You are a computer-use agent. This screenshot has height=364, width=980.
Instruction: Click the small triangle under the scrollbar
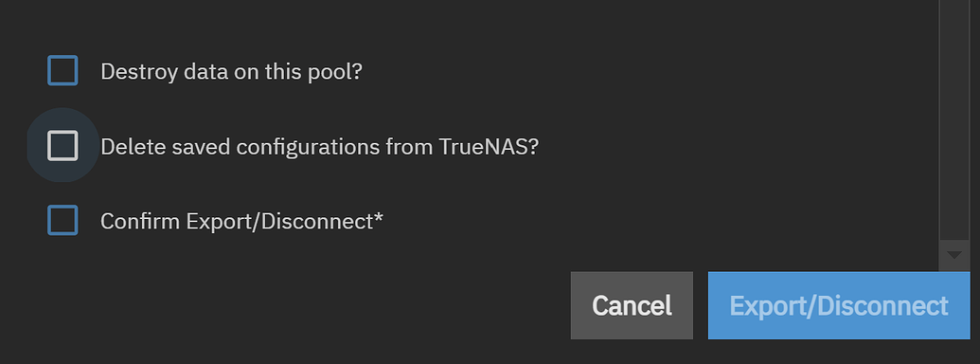(x=953, y=255)
